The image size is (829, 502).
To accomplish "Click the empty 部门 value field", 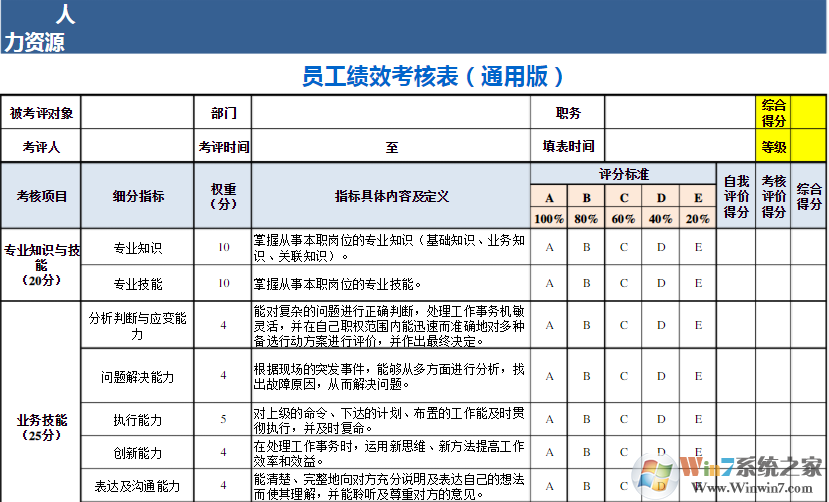I will pos(391,113).
